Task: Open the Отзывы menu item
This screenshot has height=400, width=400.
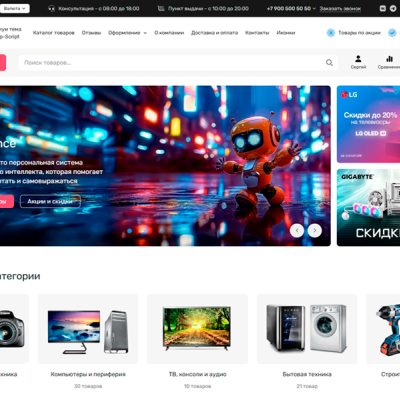Action: pyautogui.click(x=91, y=33)
